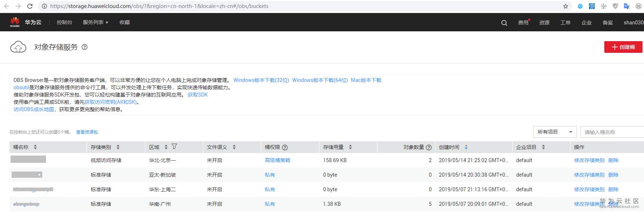This screenshot has width=644, height=212.
Task: Filter the 区域 column with funnel icon
Action: pyautogui.click(x=174, y=146)
